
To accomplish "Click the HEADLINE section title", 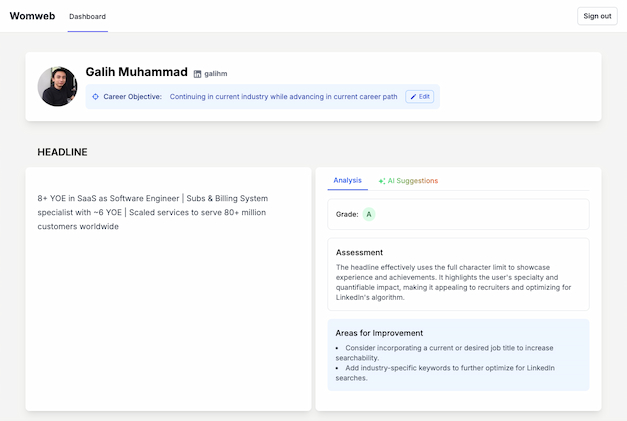I will 62,152.
